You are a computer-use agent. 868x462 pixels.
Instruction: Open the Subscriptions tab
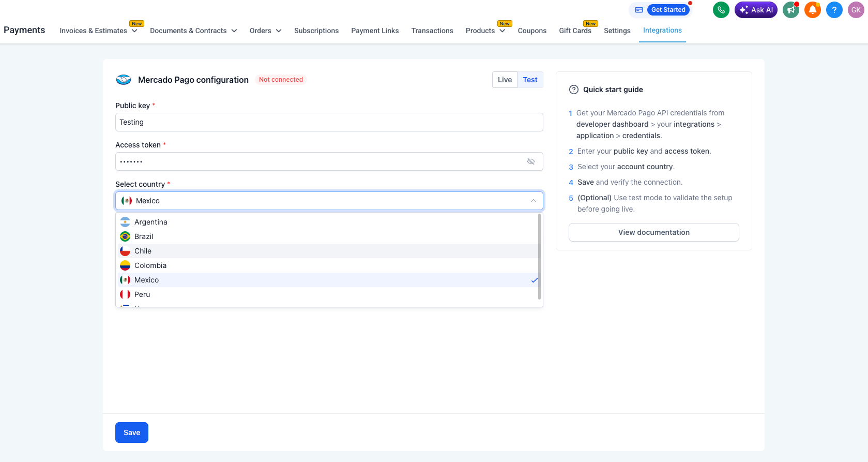point(316,31)
